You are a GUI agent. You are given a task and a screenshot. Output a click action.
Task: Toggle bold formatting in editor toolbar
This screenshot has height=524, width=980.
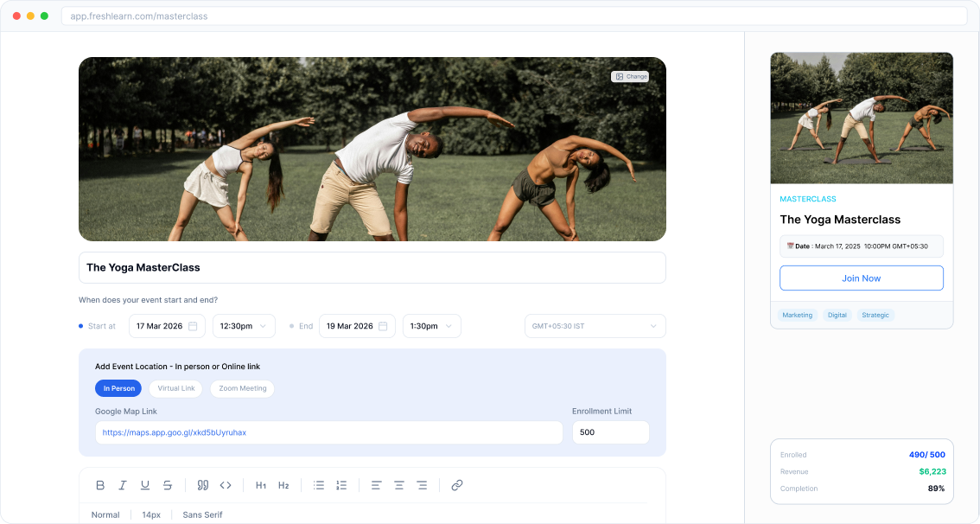pos(100,485)
